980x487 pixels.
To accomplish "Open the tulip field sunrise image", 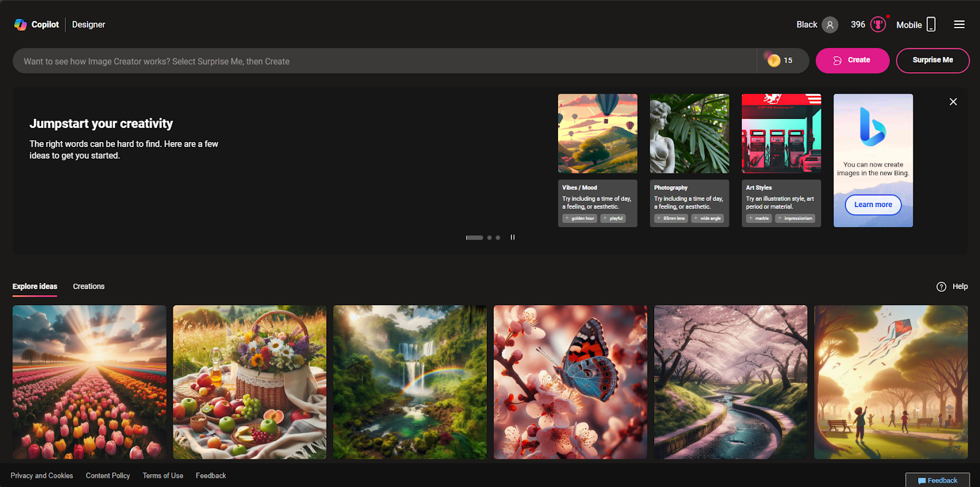I will (x=89, y=382).
